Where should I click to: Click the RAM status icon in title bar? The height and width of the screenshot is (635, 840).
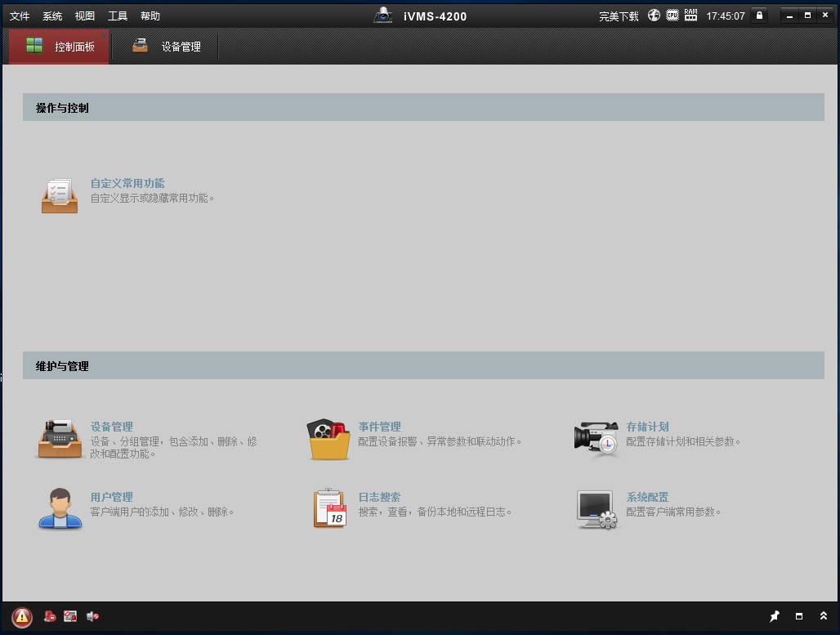691,15
